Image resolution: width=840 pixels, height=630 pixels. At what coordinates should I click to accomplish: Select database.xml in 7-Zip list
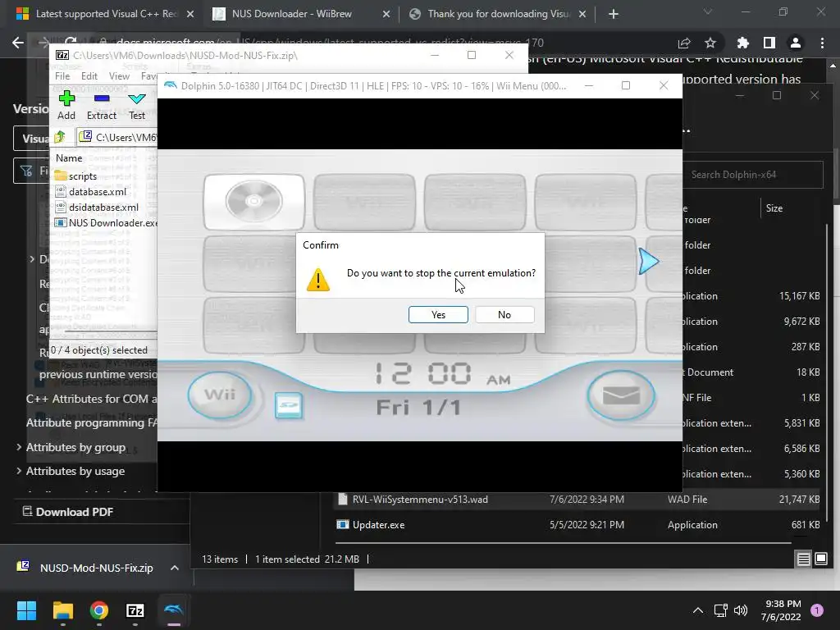pyautogui.click(x=97, y=192)
